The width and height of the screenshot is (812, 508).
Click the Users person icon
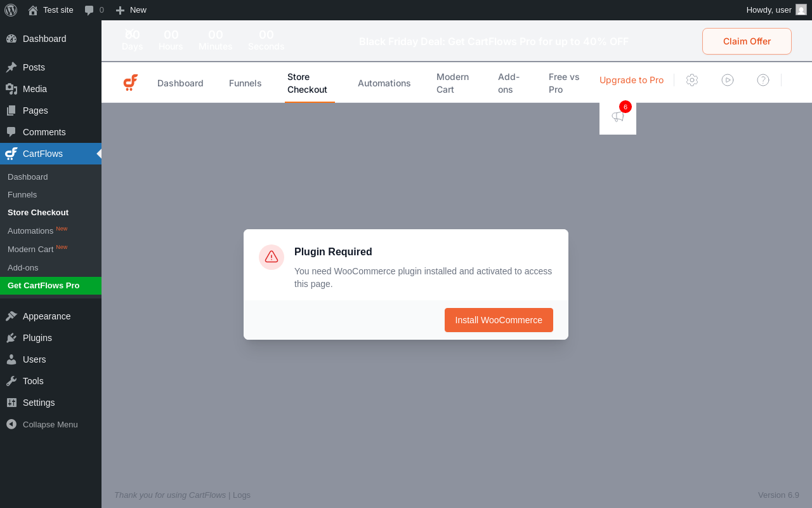tap(11, 359)
